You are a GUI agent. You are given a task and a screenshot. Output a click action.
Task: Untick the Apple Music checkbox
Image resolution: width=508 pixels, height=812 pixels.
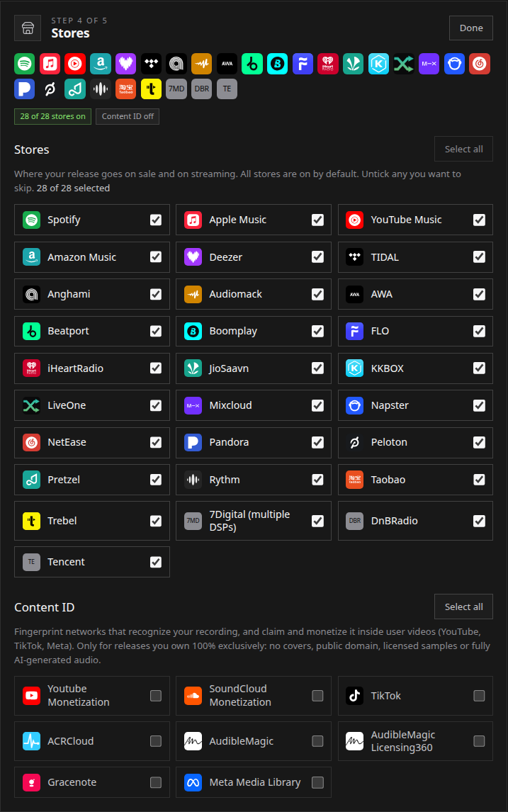pyautogui.click(x=318, y=220)
